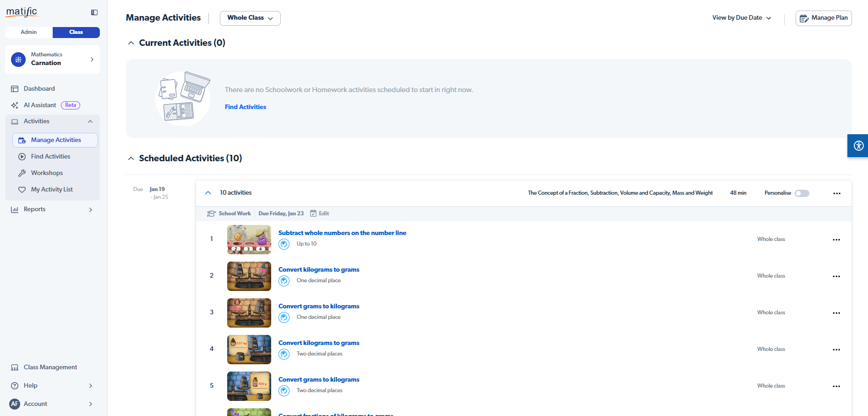
Task: Switch to Admin mode
Action: point(29,32)
